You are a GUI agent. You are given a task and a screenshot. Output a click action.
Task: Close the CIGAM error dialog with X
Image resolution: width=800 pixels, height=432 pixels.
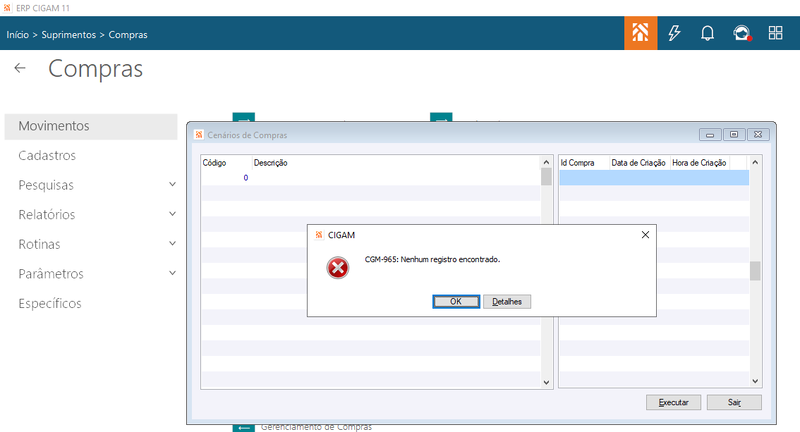tap(645, 235)
